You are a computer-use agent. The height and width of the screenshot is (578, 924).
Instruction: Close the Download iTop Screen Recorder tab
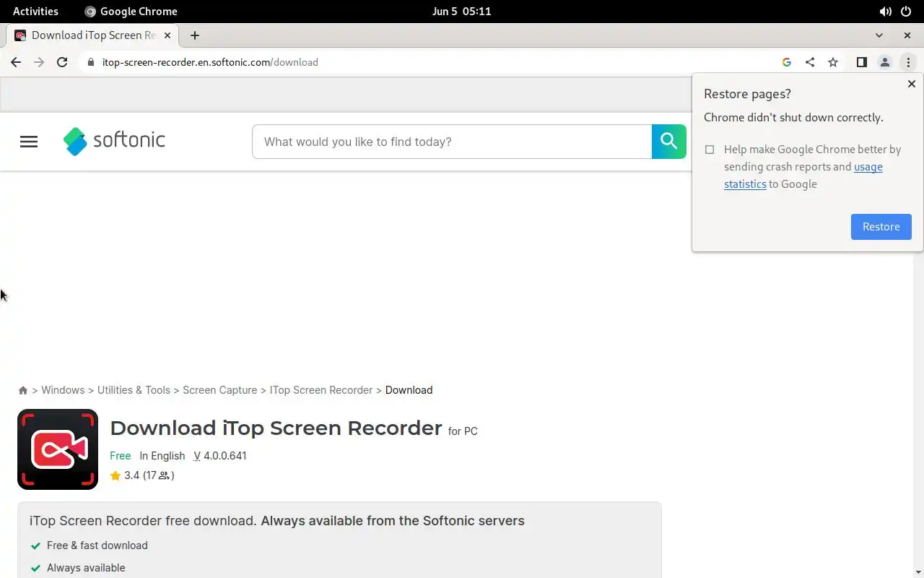point(167,35)
